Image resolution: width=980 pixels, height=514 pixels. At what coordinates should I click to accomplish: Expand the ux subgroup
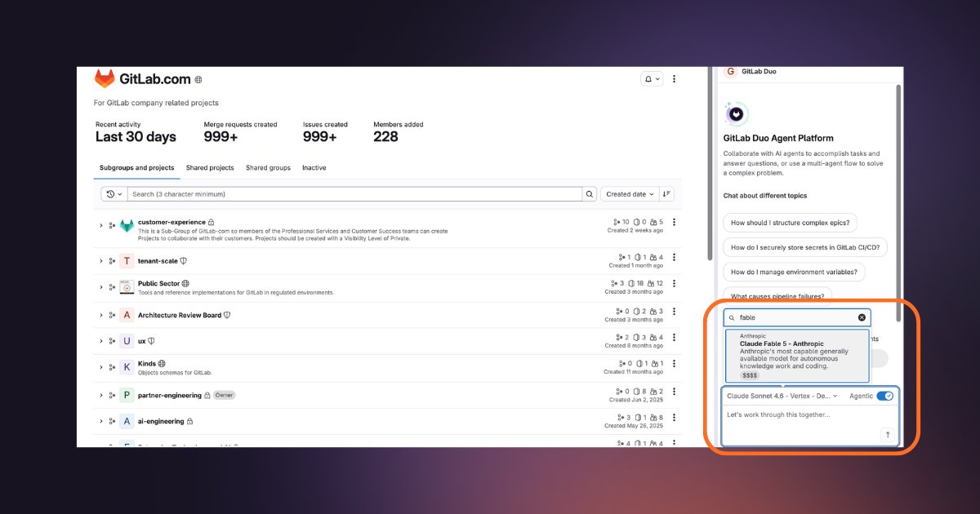coord(101,341)
